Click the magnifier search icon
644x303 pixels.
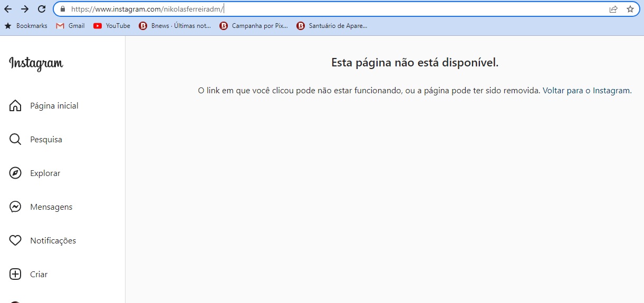[x=15, y=139]
